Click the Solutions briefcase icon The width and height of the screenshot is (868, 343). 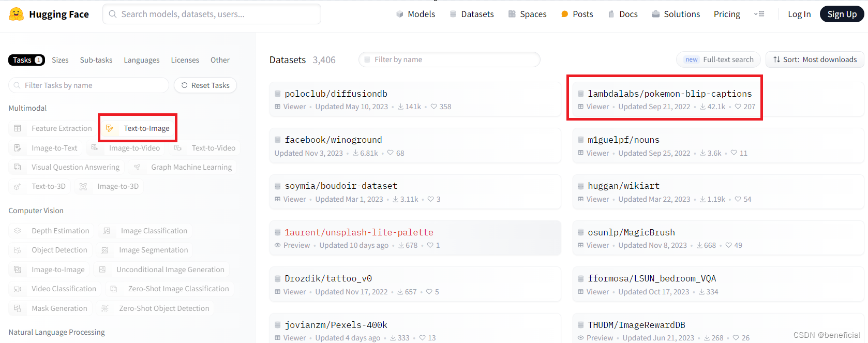[656, 14]
